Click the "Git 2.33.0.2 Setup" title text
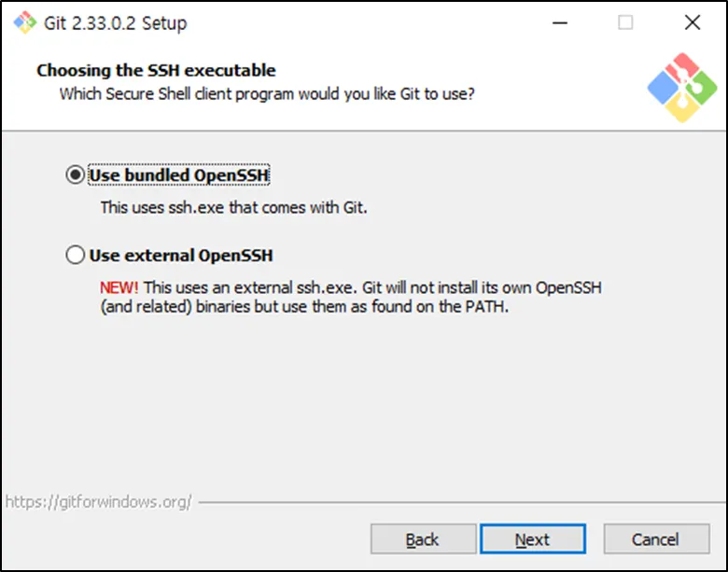Screen dimensions: 728x572 point(115,23)
